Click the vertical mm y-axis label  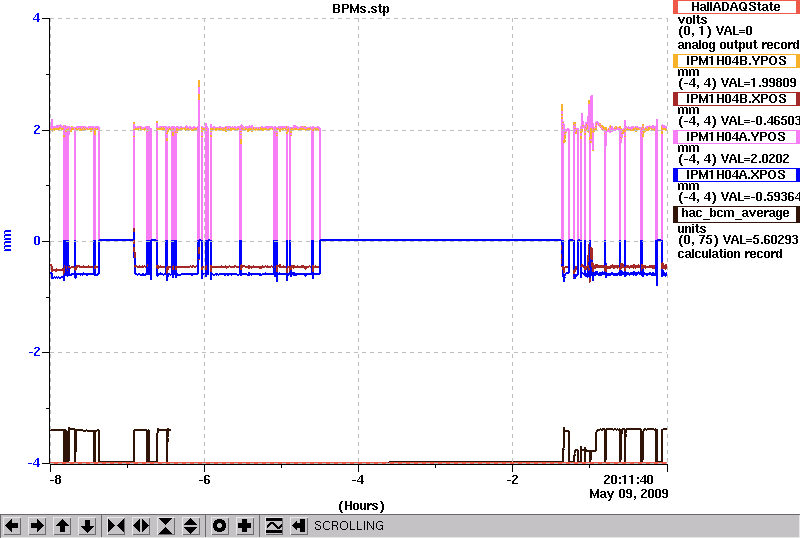(7, 240)
